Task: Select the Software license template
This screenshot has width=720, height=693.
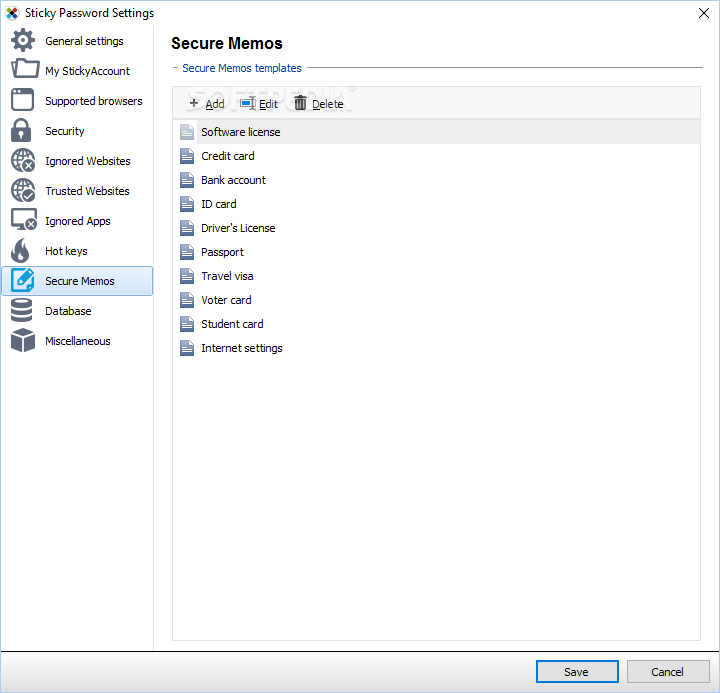Action: click(437, 132)
